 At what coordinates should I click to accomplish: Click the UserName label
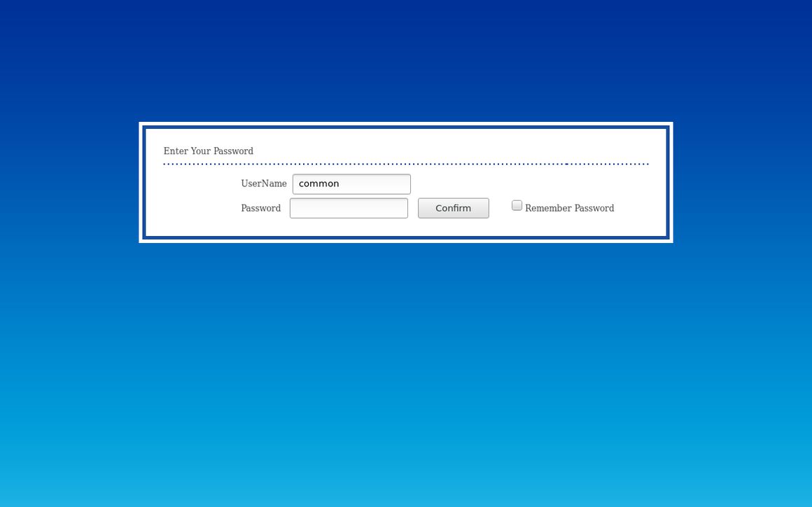(264, 183)
